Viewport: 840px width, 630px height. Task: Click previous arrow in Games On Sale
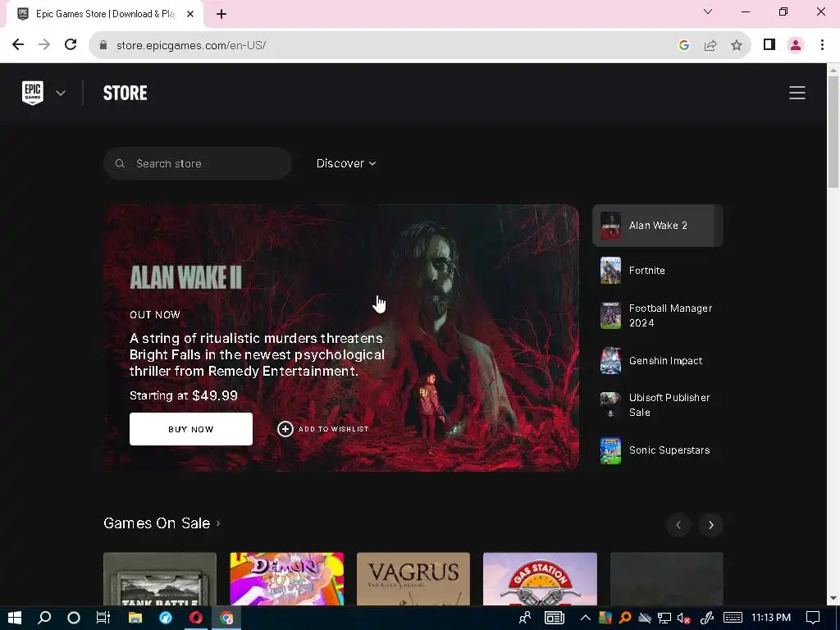[x=678, y=525]
